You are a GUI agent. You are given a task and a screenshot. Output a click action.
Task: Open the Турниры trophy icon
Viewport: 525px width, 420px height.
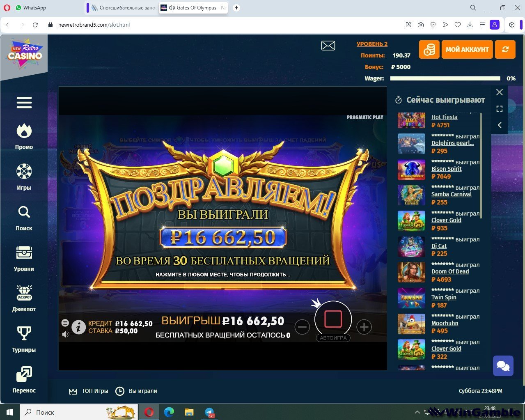coord(24,333)
